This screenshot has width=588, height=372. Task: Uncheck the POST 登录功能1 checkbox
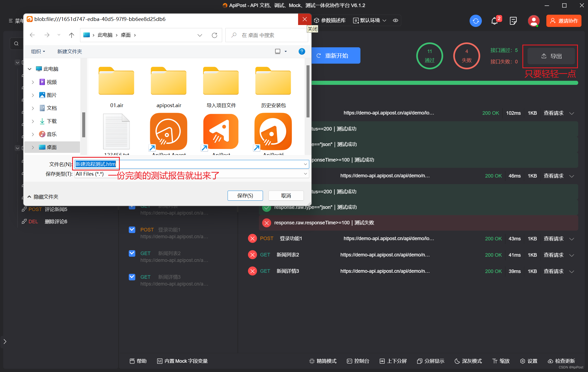click(x=132, y=230)
